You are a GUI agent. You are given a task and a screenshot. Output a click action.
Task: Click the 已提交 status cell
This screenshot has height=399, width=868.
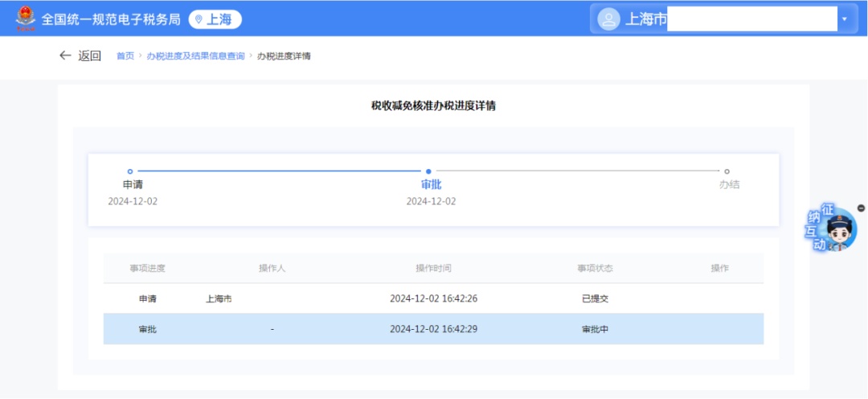click(595, 298)
